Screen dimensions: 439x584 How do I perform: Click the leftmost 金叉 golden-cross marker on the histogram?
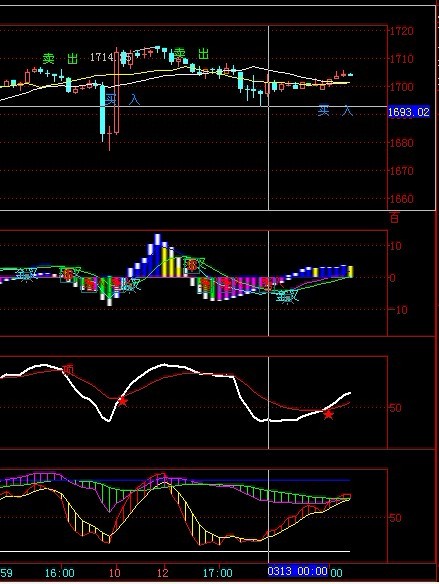pyautogui.click(x=27, y=274)
